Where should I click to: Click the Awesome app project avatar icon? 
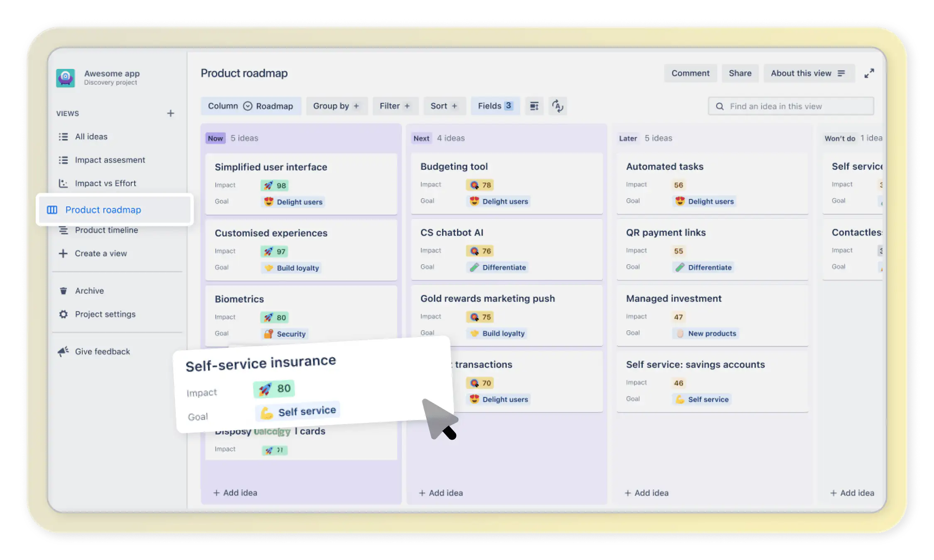(66, 78)
